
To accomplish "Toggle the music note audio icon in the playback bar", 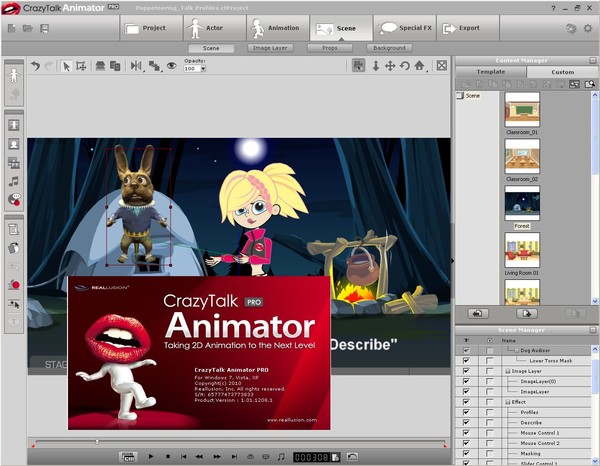I will [x=281, y=456].
